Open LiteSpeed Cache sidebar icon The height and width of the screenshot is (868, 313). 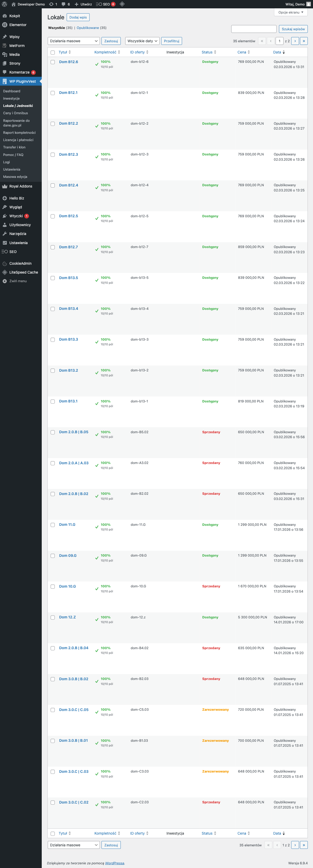pyautogui.click(x=5, y=272)
